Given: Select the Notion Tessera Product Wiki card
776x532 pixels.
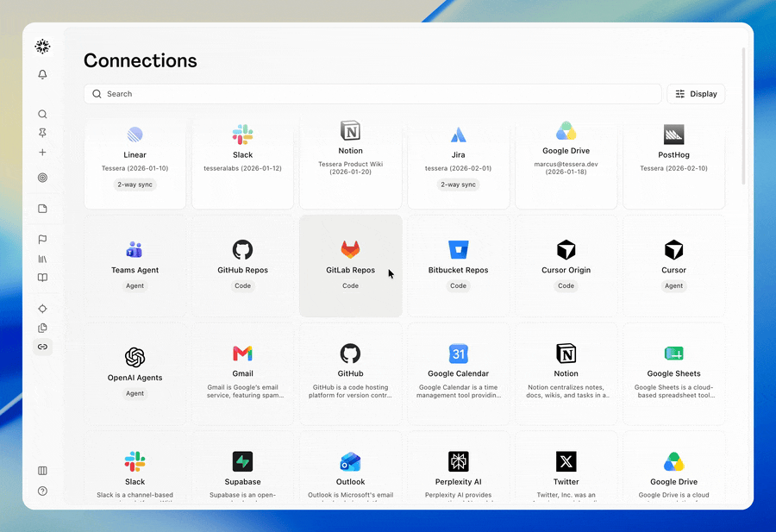Looking at the screenshot, I should [x=350, y=163].
